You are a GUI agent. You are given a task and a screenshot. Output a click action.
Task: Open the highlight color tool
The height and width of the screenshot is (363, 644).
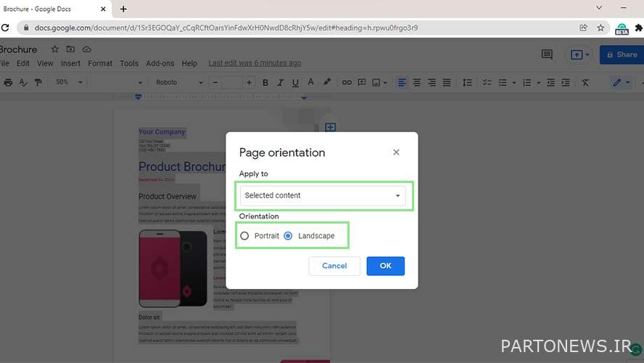(326, 82)
